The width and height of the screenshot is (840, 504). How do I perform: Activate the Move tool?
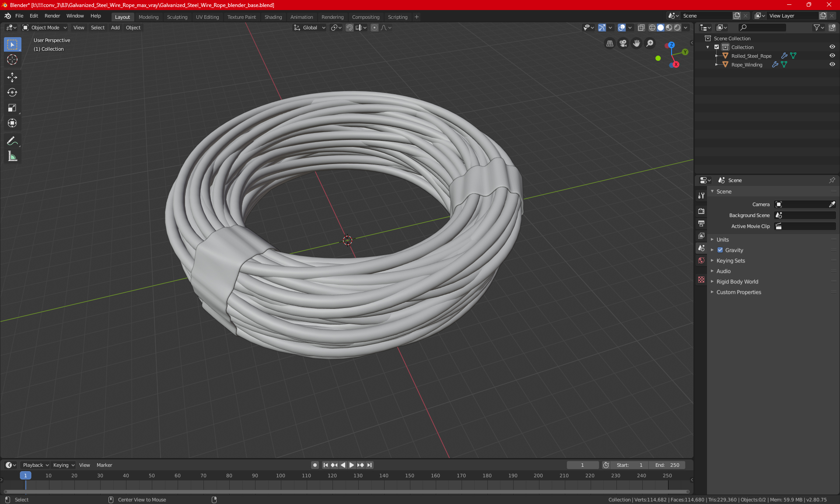click(12, 77)
